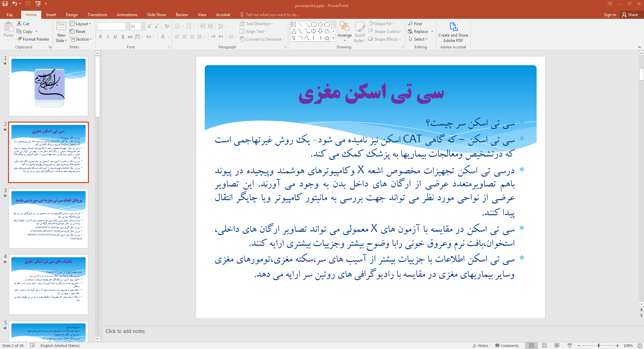Switch to the Design tab
The width and height of the screenshot is (644, 349).
[x=71, y=15]
